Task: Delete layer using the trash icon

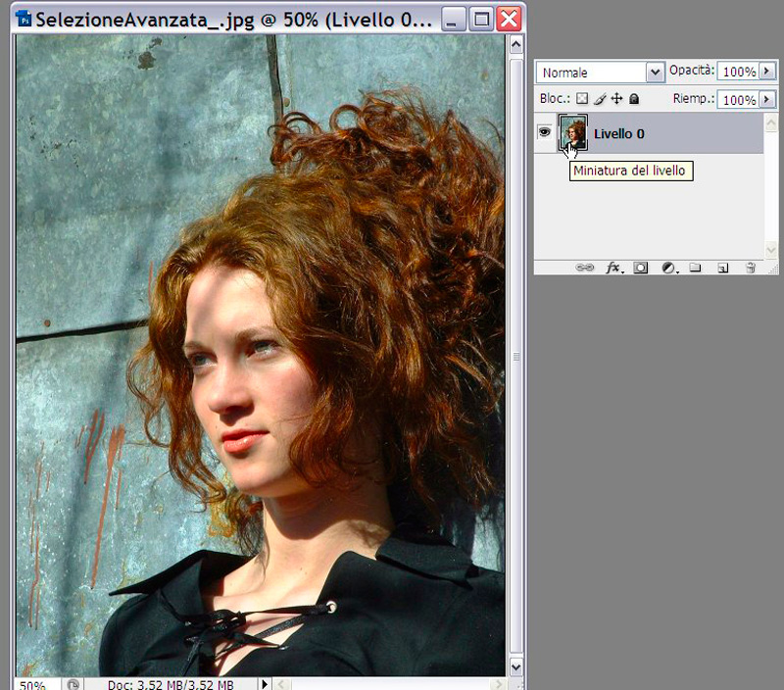Action: pyautogui.click(x=751, y=267)
